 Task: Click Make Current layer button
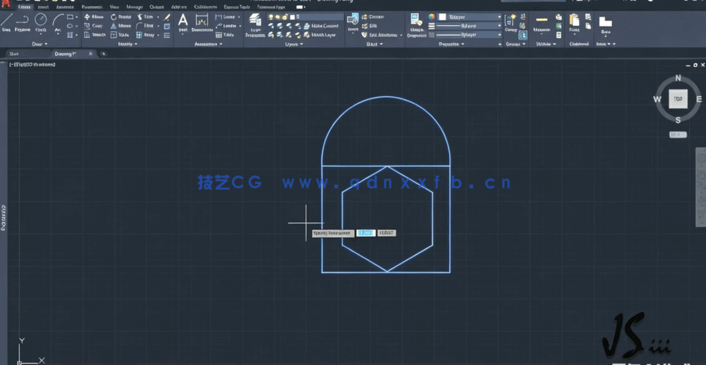[x=321, y=26]
